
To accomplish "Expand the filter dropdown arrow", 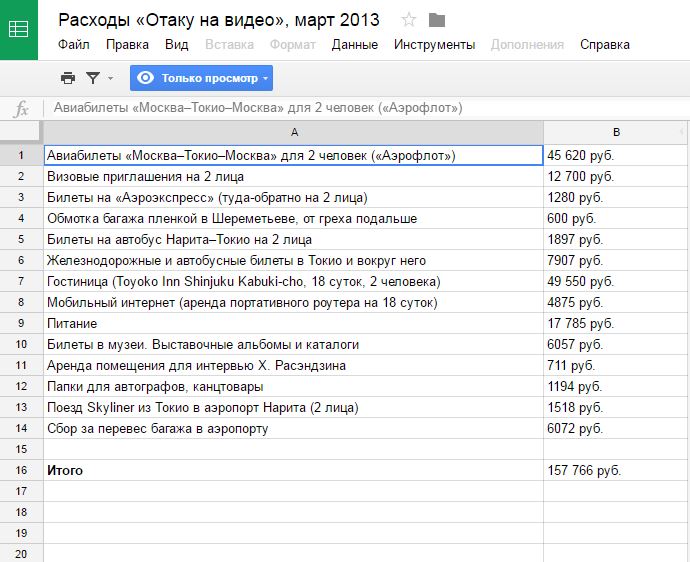I will pyautogui.click(x=110, y=78).
